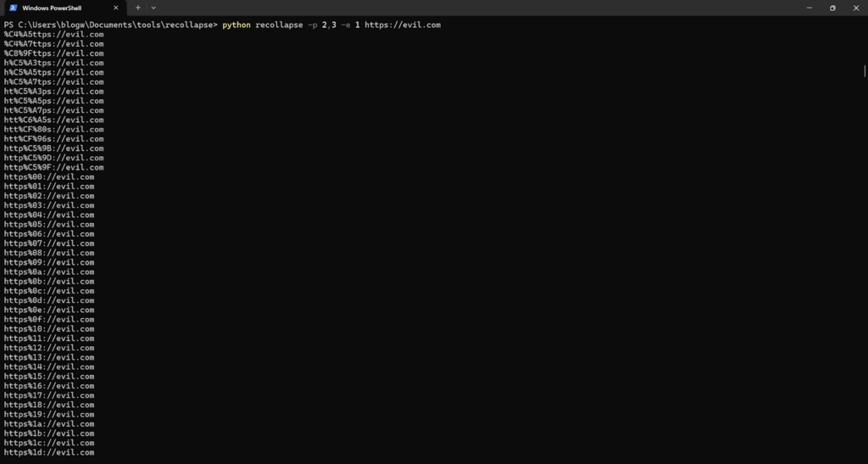The image size is (868, 464).
Task: Close the Windows Terminal window
Action: (855, 8)
